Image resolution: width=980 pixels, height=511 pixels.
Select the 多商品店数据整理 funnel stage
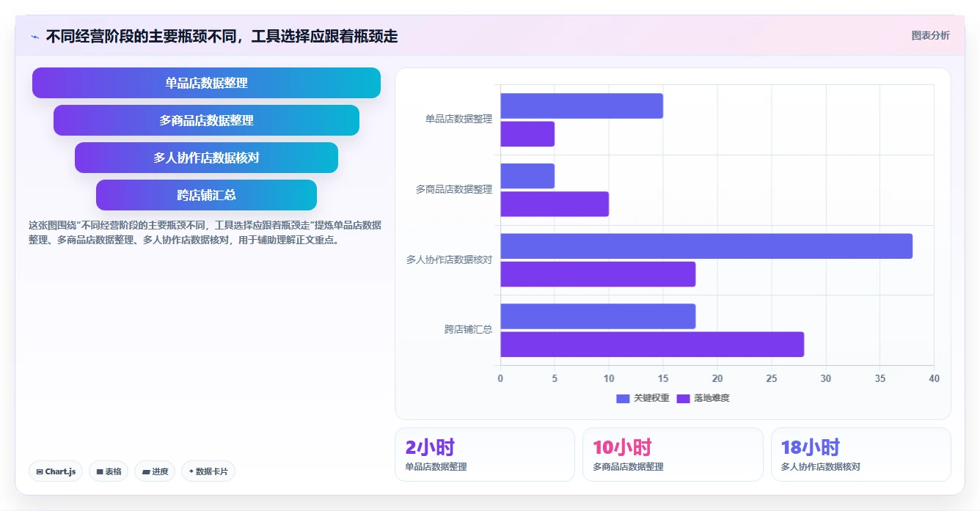point(206,120)
